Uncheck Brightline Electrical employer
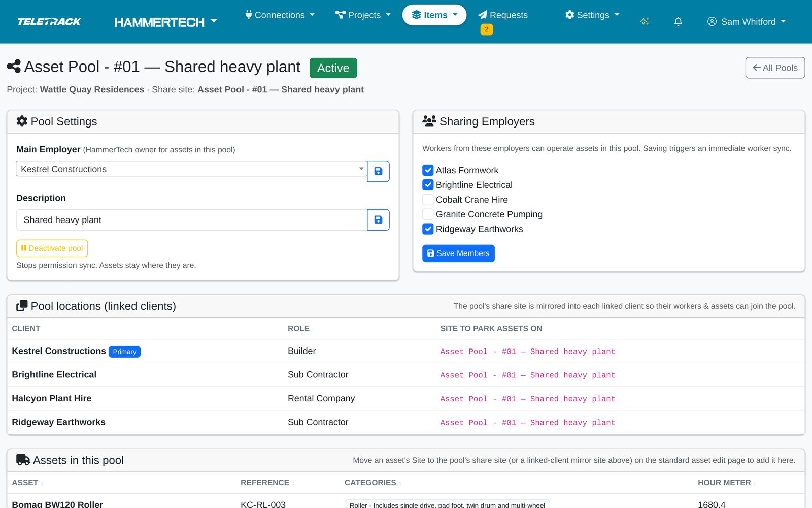Image resolution: width=812 pixels, height=508 pixels. pyautogui.click(x=428, y=185)
